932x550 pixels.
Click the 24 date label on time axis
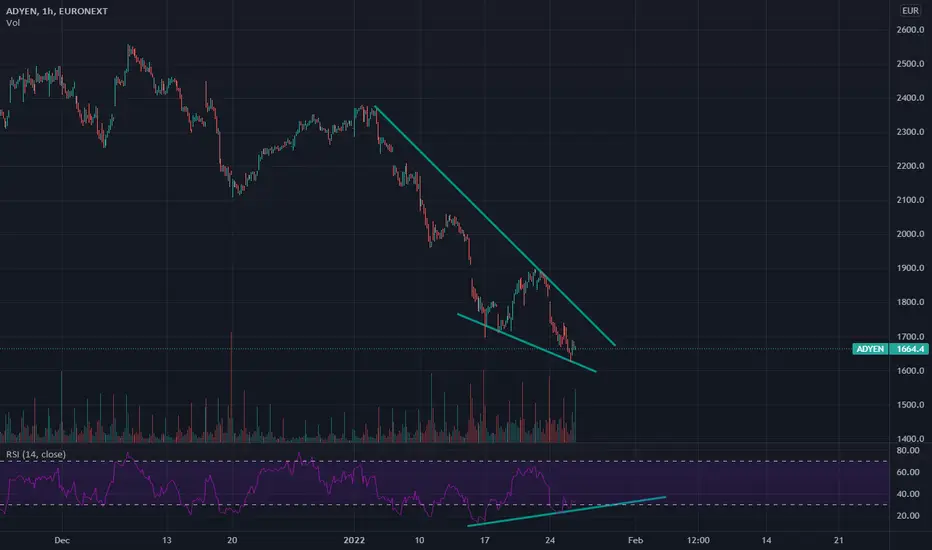(x=550, y=540)
